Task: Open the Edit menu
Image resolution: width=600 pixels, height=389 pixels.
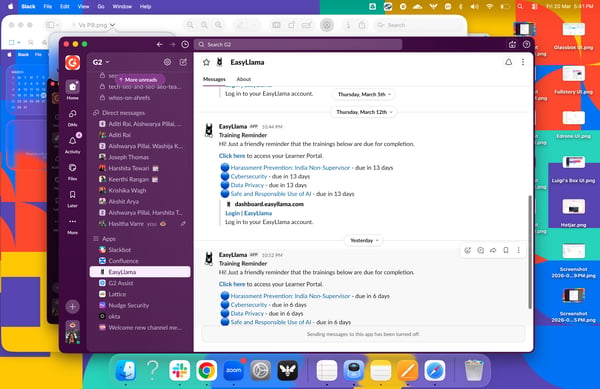Action: [x=65, y=7]
